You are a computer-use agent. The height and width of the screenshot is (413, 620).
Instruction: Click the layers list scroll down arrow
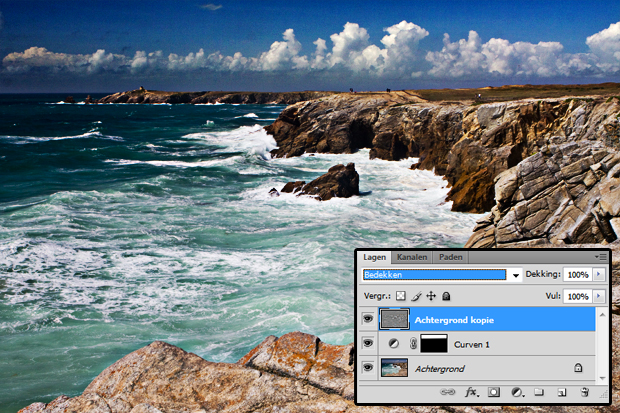[602, 378]
